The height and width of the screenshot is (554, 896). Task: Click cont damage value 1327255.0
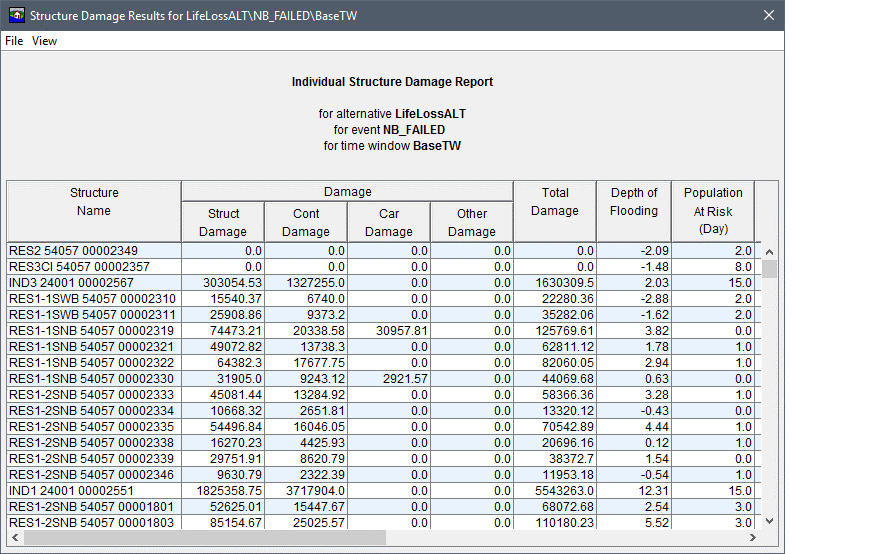[315, 283]
